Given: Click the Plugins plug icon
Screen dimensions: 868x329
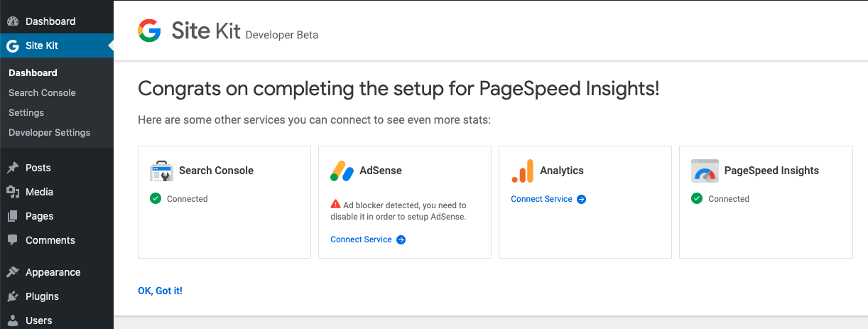Looking at the screenshot, I should click(x=12, y=296).
